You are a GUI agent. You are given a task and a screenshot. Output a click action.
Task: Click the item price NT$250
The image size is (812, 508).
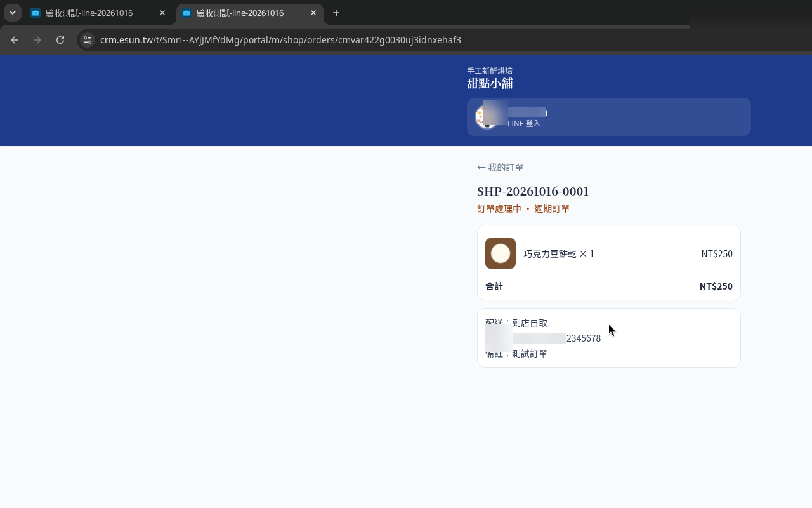[717, 254]
